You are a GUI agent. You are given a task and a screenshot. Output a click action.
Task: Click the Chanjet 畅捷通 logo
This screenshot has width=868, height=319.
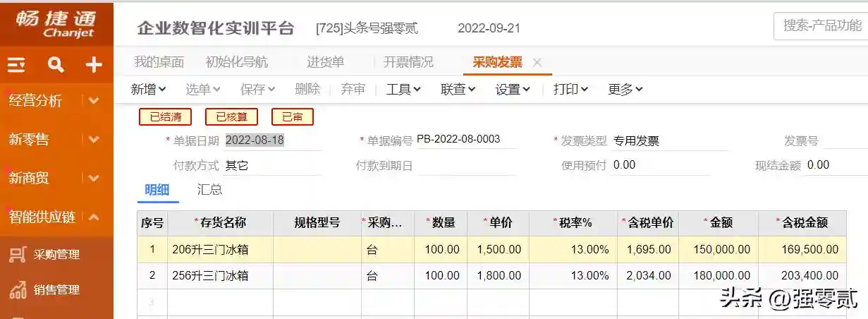click(56, 23)
